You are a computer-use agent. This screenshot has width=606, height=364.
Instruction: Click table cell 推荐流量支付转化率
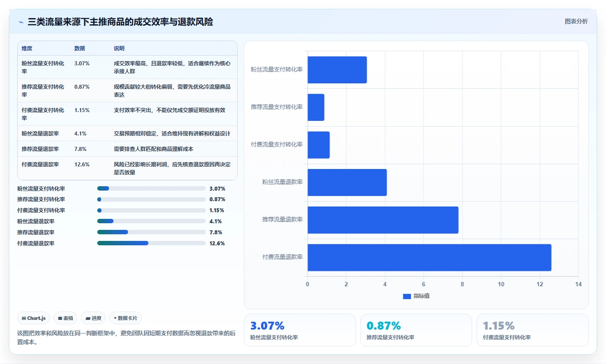tap(43, 90)
